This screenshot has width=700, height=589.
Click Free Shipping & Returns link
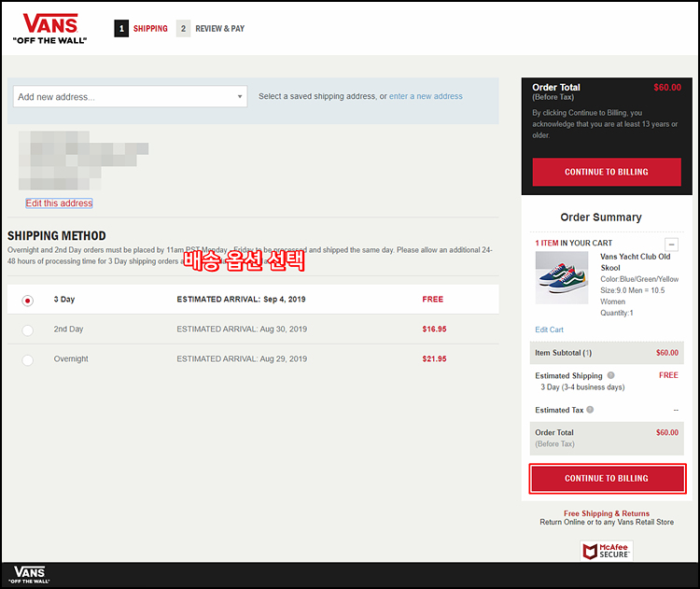pos(607,513)
